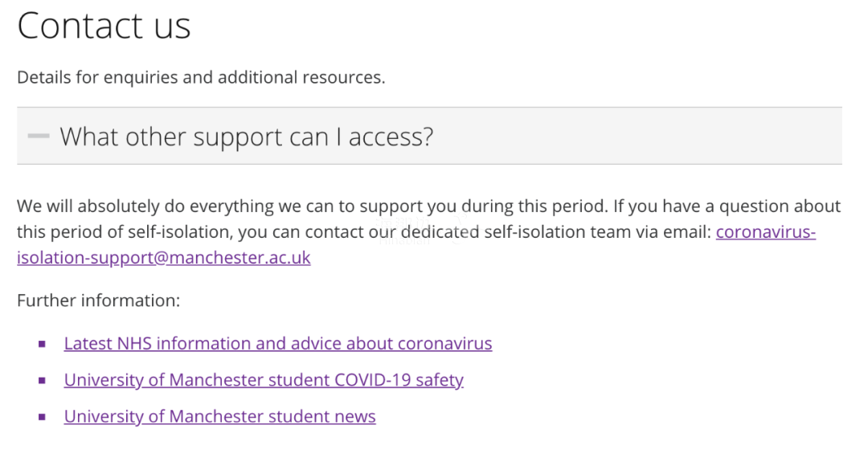Open University of Manchester student COVID-19 safety link
The height and width of the screenshot is (458, 868).
(264, 380)
